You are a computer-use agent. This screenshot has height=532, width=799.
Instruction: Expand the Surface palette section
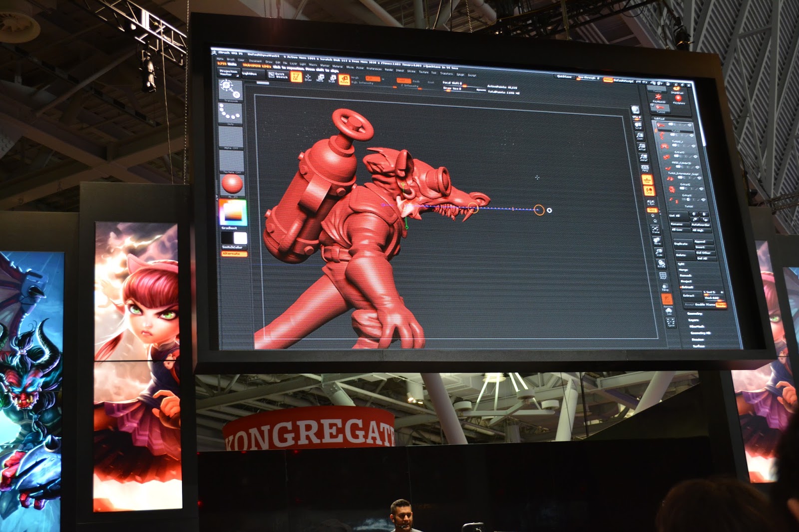tap(699, 345)
